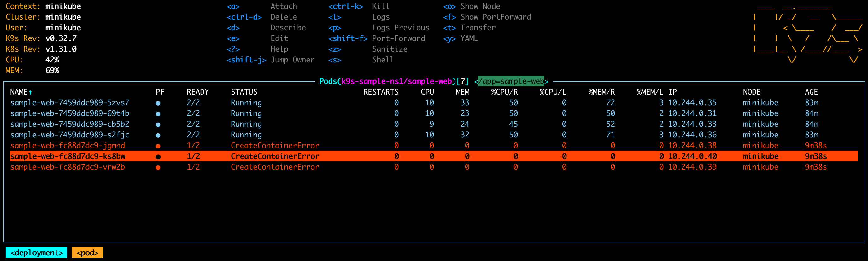Click the <y> YAML shortcut hint
This screenshot has height=261, width=868.
(460, 38)
